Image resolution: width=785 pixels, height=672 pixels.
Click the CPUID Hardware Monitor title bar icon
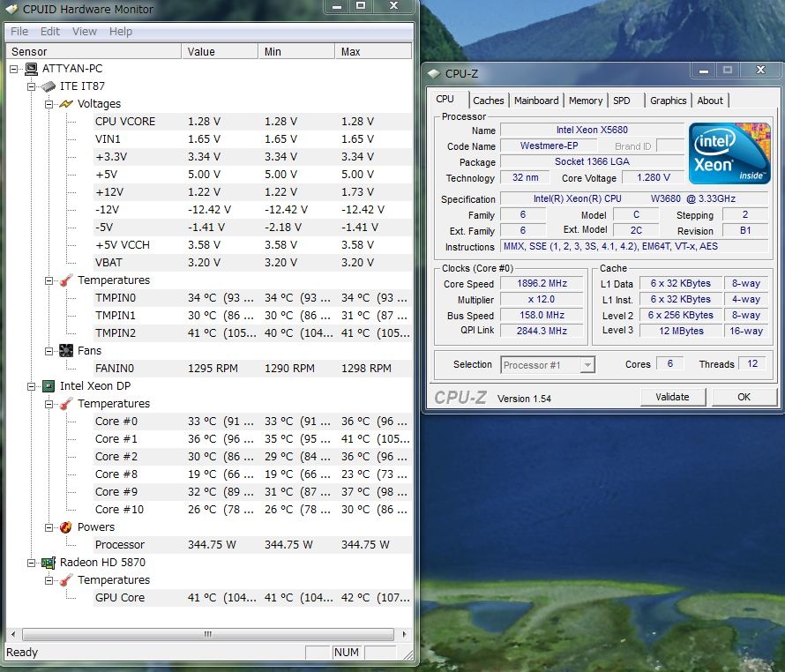pyautogui.click(x=11, y=9)
